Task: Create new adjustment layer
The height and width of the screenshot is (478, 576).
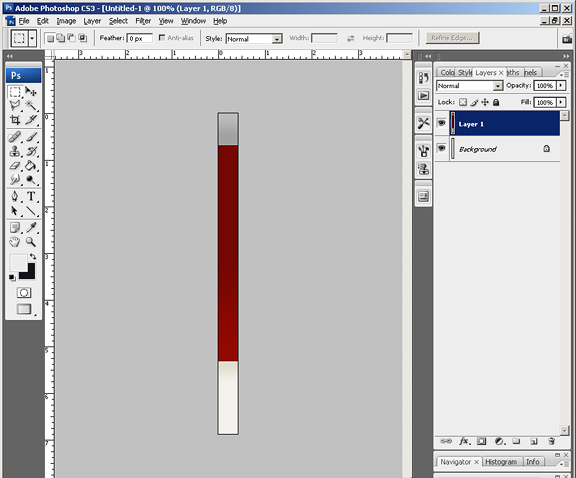Action: pos(499,441)
